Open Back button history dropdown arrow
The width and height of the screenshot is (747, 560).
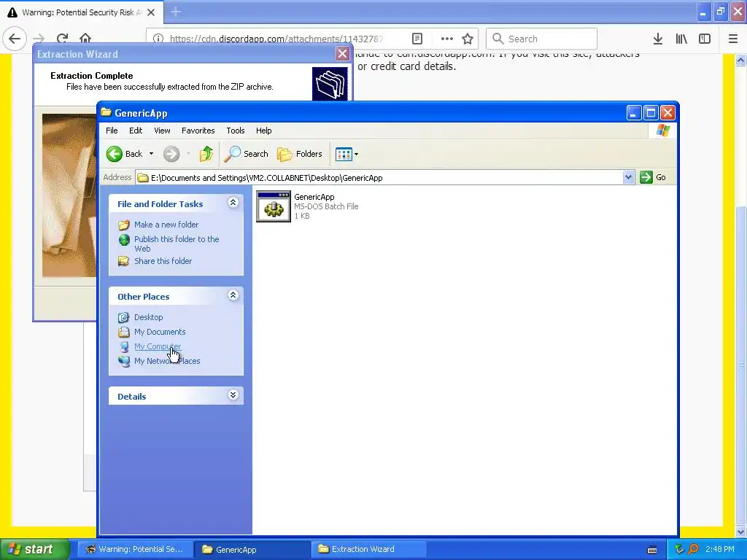pos(151,154)
